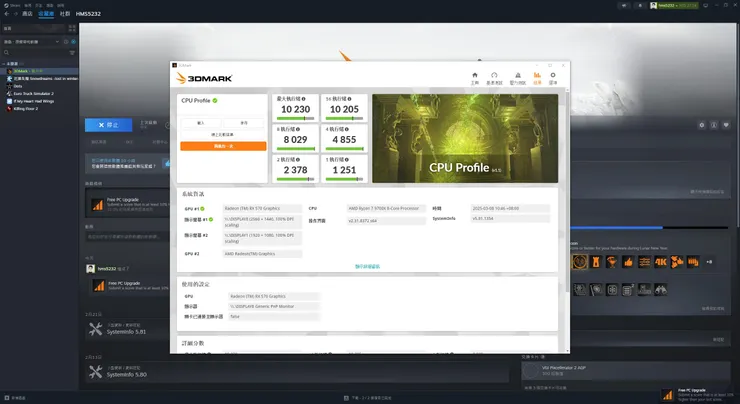This screenshot has height=404, width=740.
Task: Click Steam notifications bell icon
Action: (640, 6)
